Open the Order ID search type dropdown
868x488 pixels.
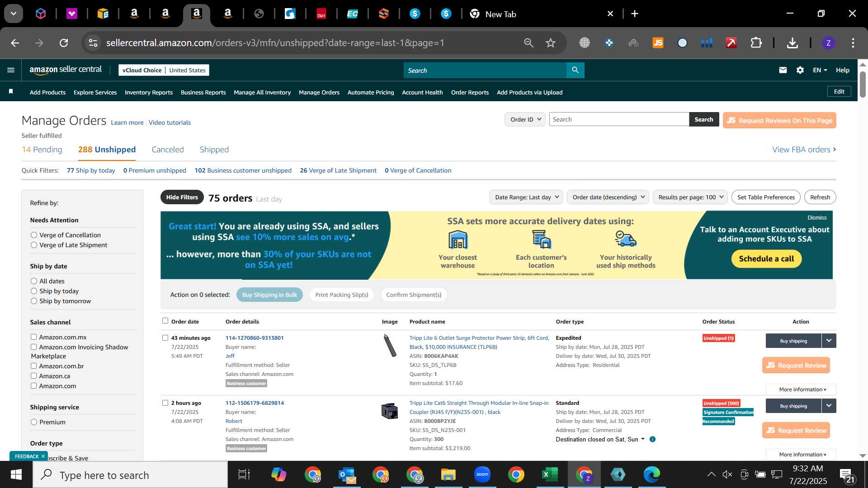pyautogui.click(x=525, y=119)
